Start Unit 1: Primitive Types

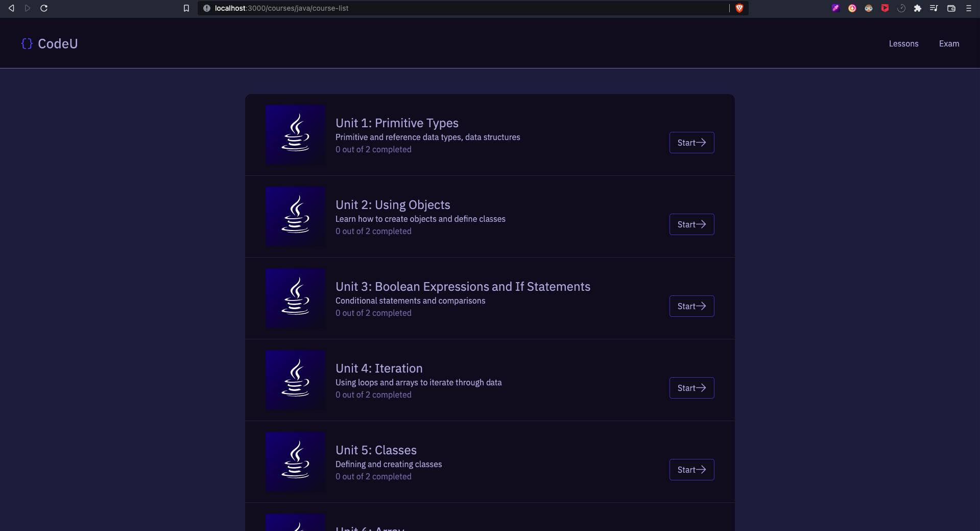click(691, 143)
